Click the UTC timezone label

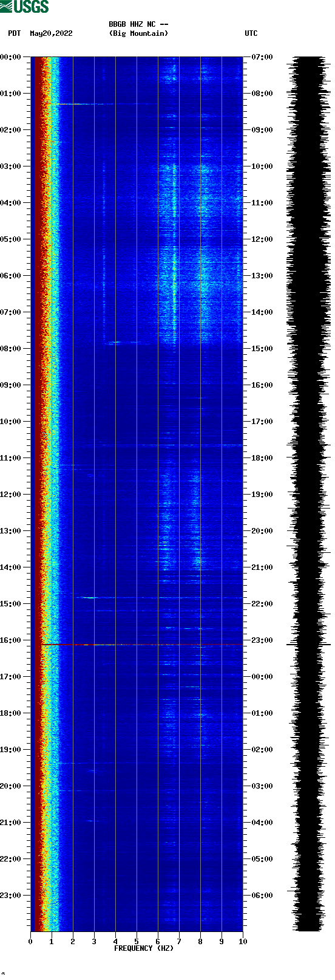251,33
